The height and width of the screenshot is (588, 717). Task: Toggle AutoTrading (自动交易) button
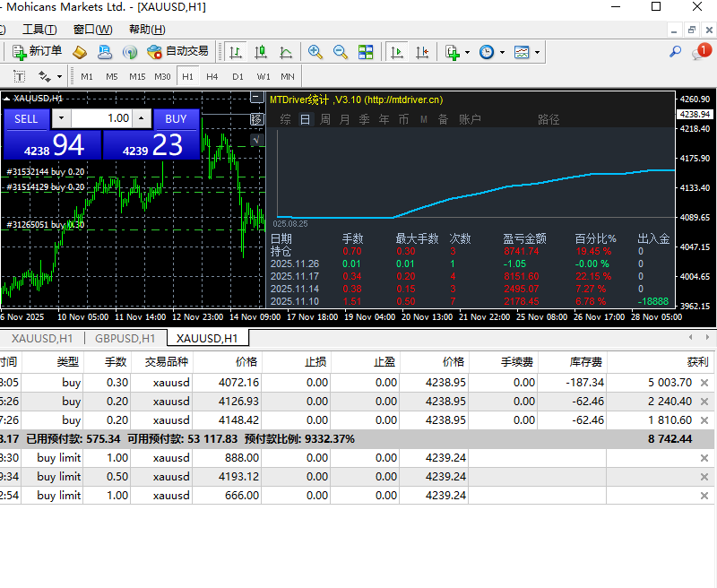coord(177,52)
